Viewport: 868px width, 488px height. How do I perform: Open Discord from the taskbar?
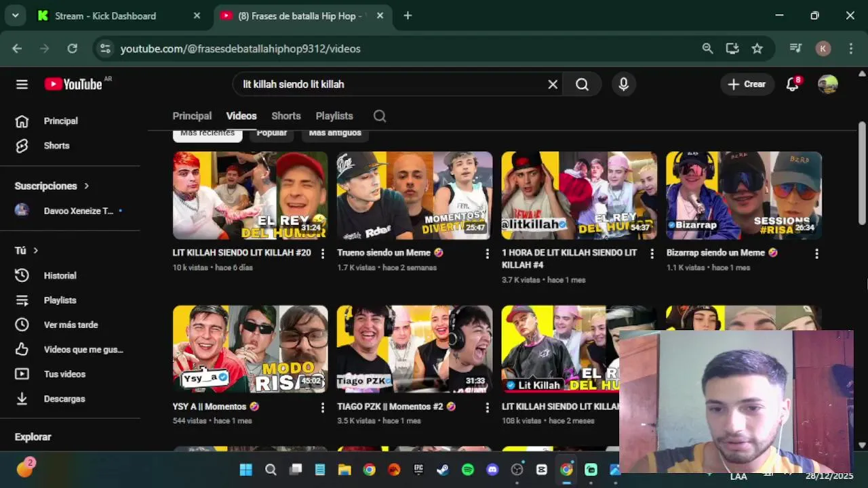click(x=492, y=470)
